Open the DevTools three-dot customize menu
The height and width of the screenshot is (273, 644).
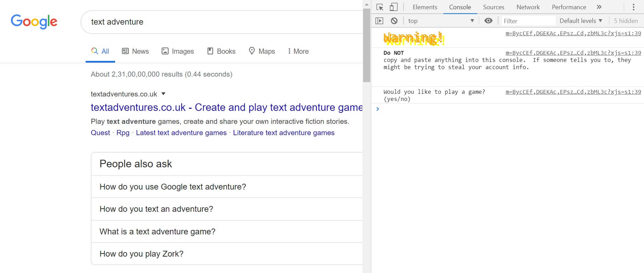(633, 7)
